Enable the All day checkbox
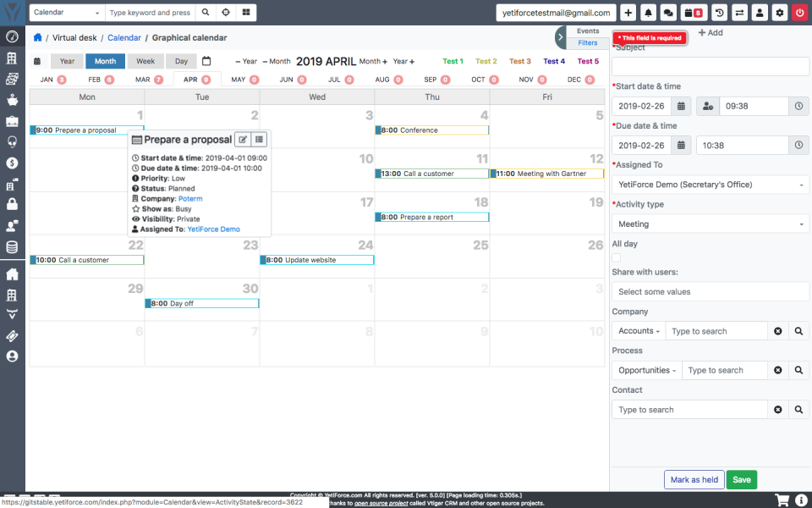Viewport: 812px width, 508px height. point(615,257)
